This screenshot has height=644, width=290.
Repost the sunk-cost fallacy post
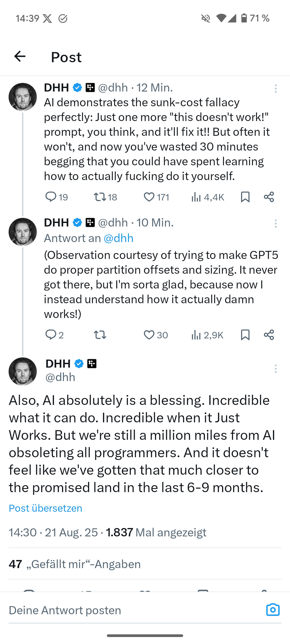pos(100,197)
